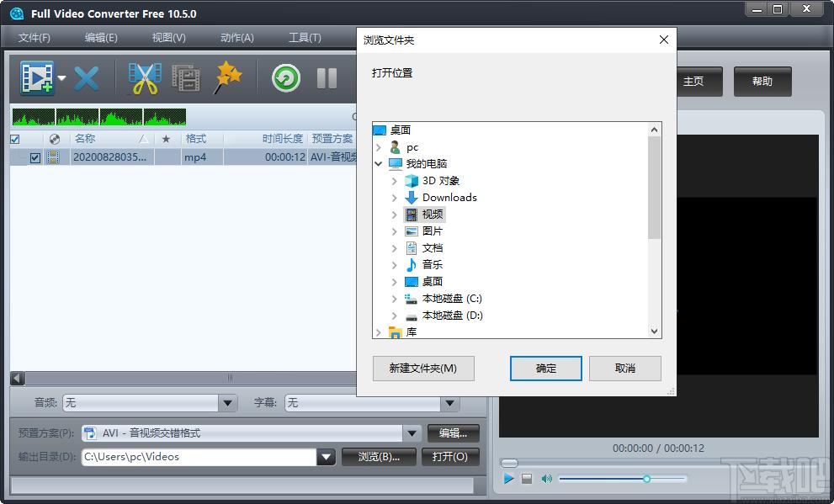
Task: Open the Add Video dropdown arrow
Action: pos(61,78)
